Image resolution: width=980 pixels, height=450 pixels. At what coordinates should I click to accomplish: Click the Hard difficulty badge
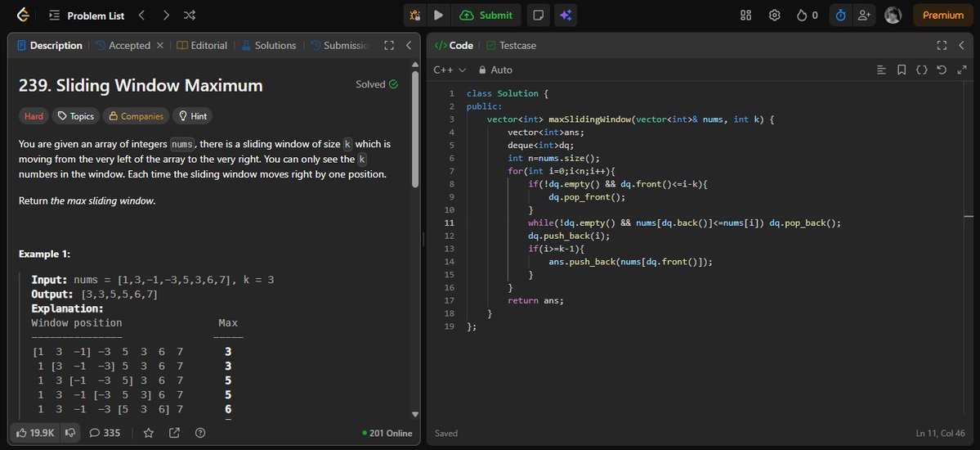(x=34, y=116)
